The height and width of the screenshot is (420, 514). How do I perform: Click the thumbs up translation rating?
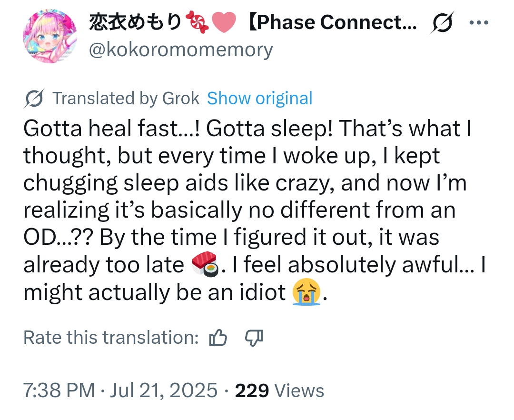218,338
